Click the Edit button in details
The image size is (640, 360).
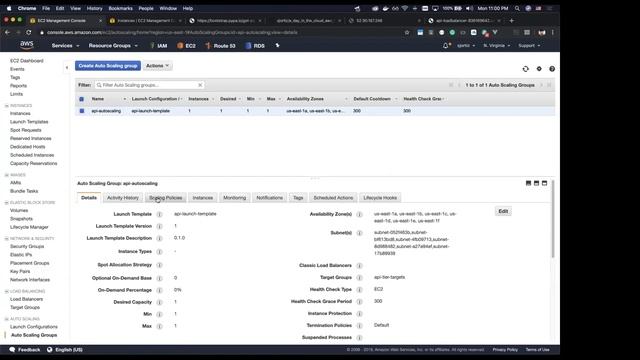click(x=503, y=211)
